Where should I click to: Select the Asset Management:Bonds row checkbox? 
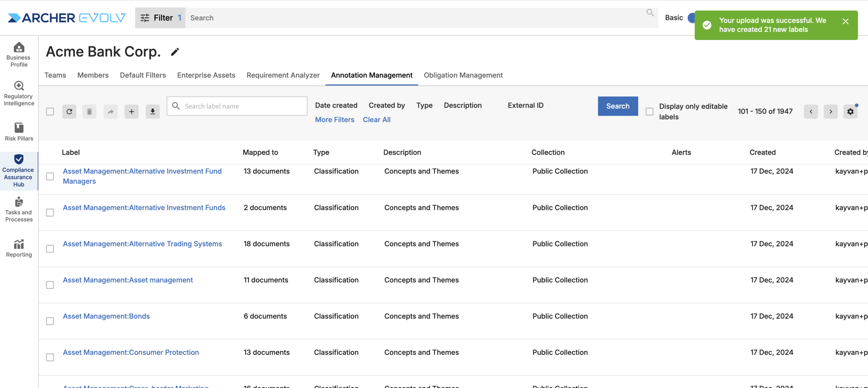coord(50,321)
